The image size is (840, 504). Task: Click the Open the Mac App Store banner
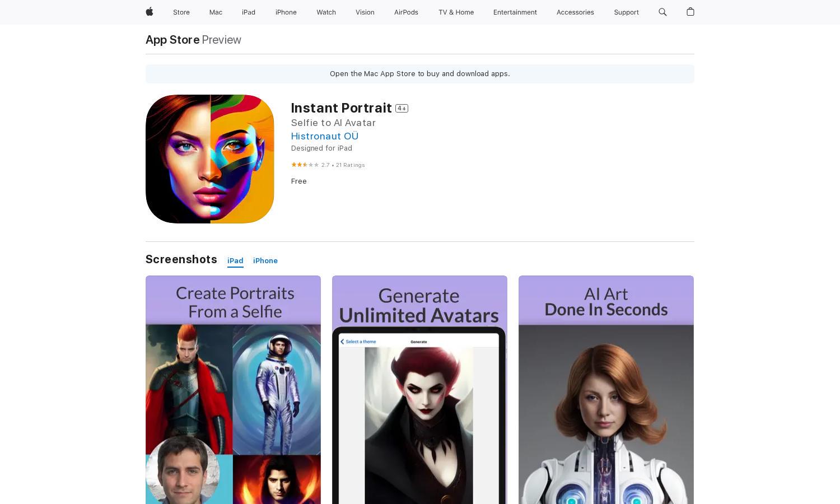pyautogui.click(x=420, y=74)
